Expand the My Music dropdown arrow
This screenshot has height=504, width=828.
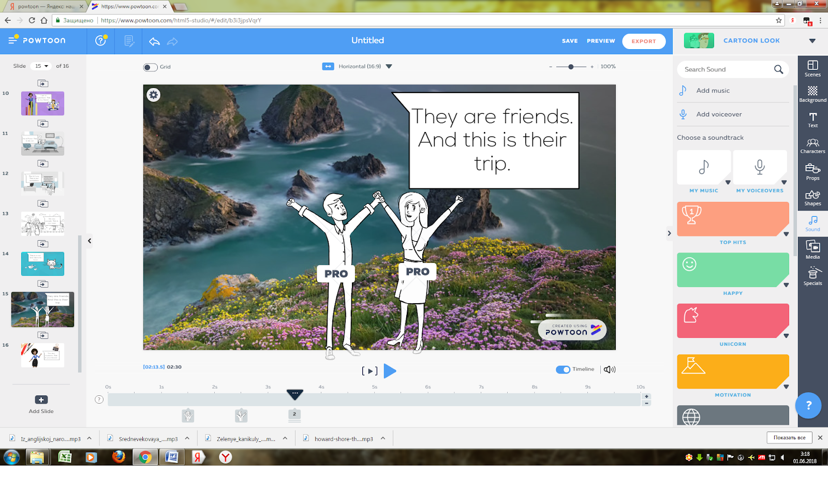(728, 182)
